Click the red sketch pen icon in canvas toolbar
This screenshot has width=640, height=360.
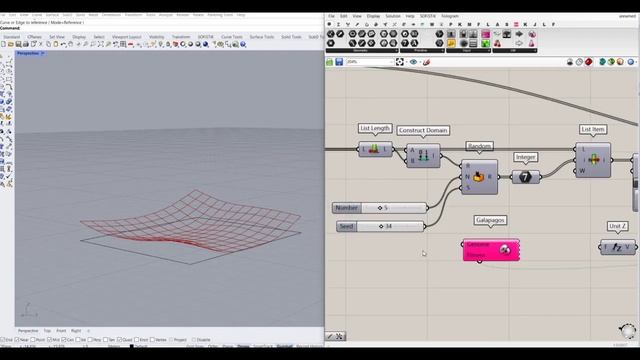pos(427,62)
